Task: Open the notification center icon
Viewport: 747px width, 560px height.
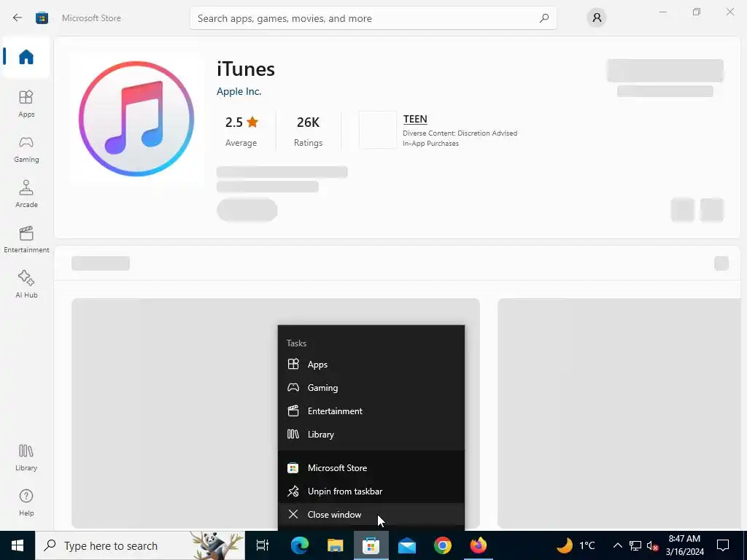Action: coord(723,545)
